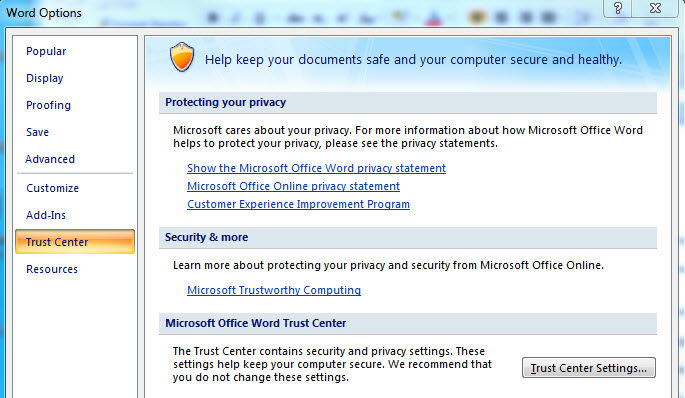Open the Save options category
The height and width of the screenshot is (398, 685).
point(37,132)
